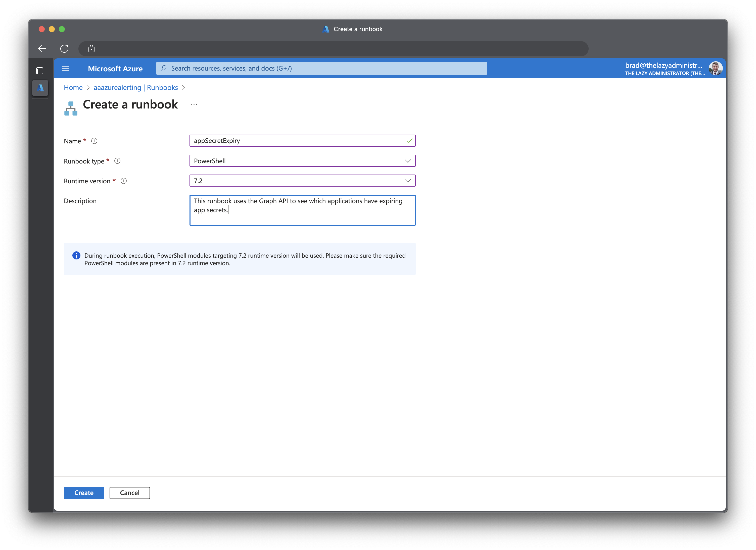Click the Create button
This screenshot has width=756, height=550.
tap(84, 493)
